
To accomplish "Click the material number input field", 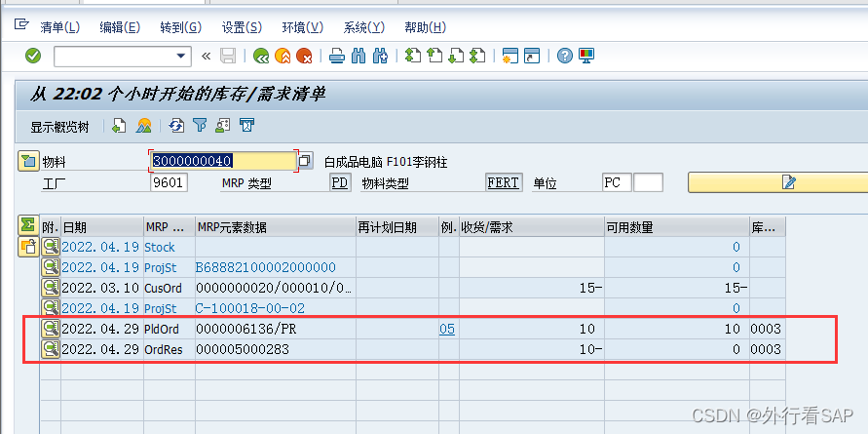I will (222, 161).
